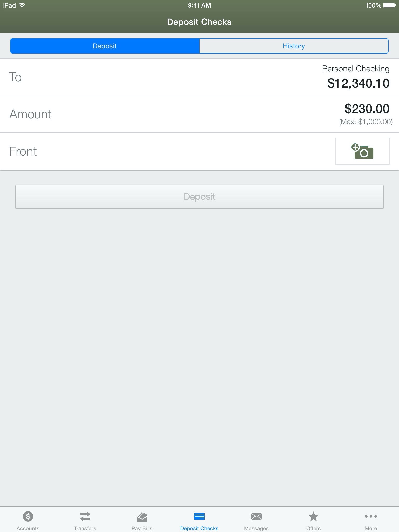Screen dimensions: 399x532
Task: Tap the camera icon to capture check front
Action: pyautogui.click(x=362, y=151)
